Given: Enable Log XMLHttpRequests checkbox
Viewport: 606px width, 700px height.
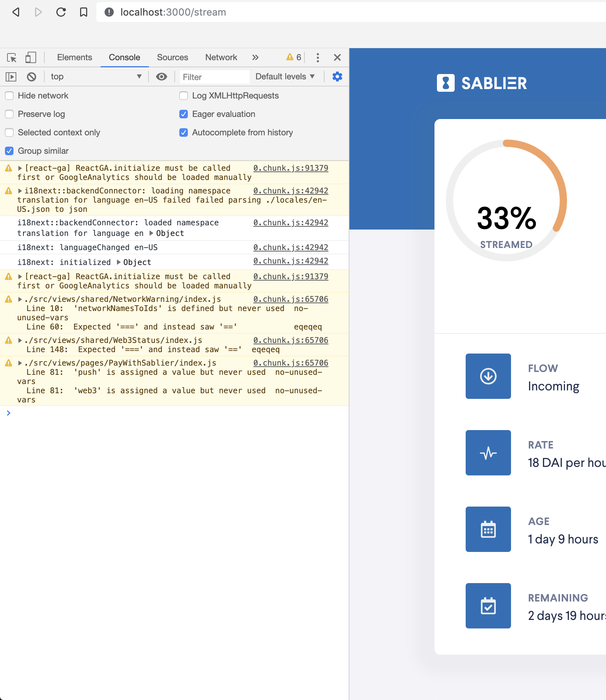Looking at the screenshot, I should [x=184, y=96].
